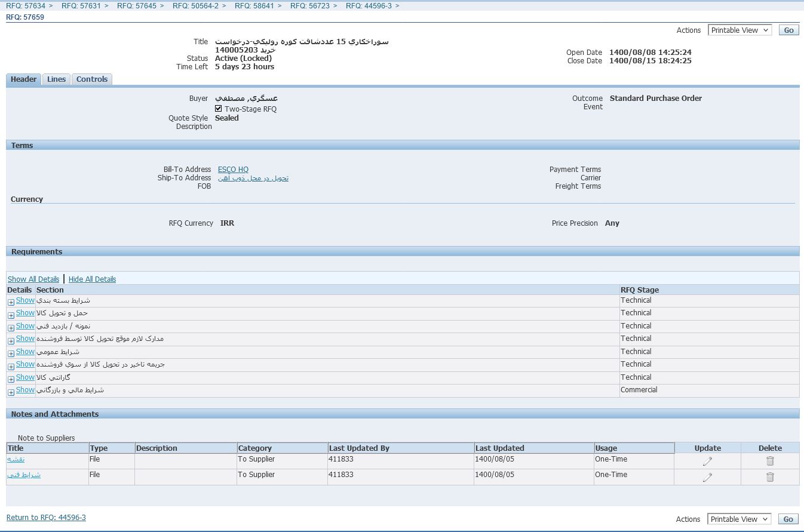Image resolution: width=804 pixels, height=532 pixels.
Task: Open breadcrumb RFQ: 50564-2
Action: pyautogui.click(x=196, y=5)
